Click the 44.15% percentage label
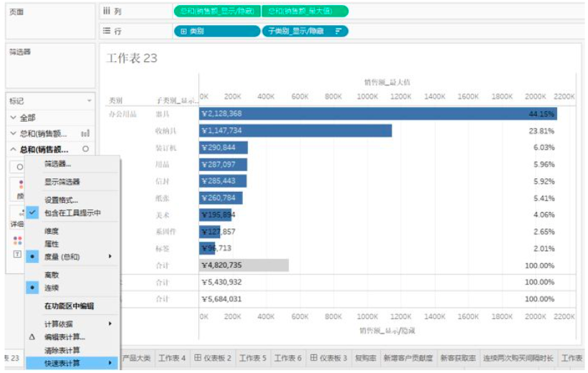The height and width of the screenshot is (373, 588). [x=541, y=114]
